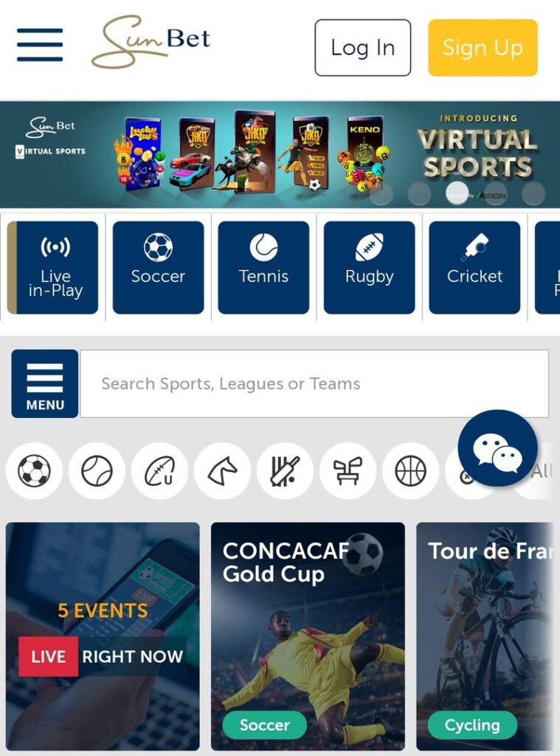The height and width of the screenshot is (756, 560).
Task: Select the cricket bat round filter icon
Action: [x=285, y=470]
